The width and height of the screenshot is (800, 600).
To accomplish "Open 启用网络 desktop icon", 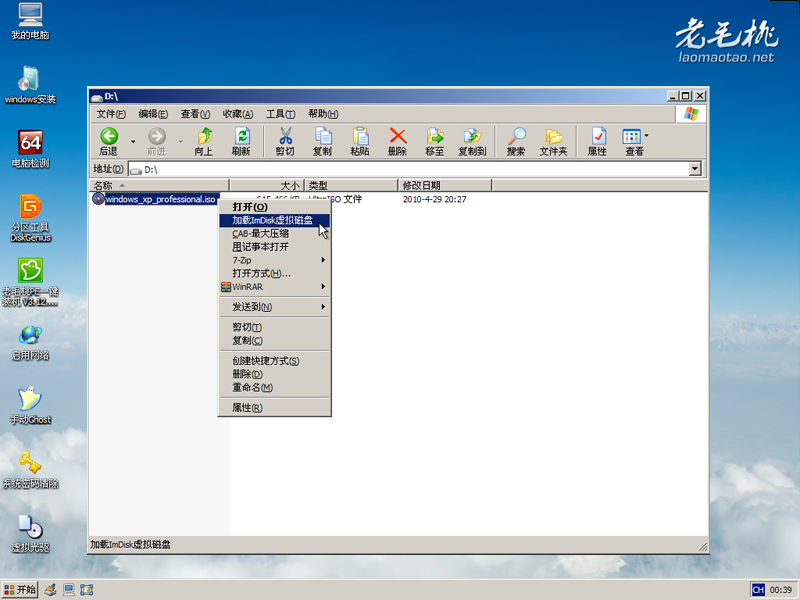I will (x=30, y=342).
